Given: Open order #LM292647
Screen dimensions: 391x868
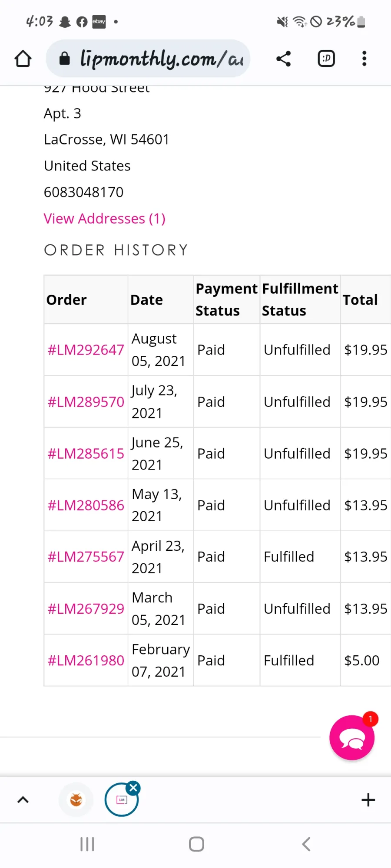Looking at the screenshot, I should click(x=86, y=350).
